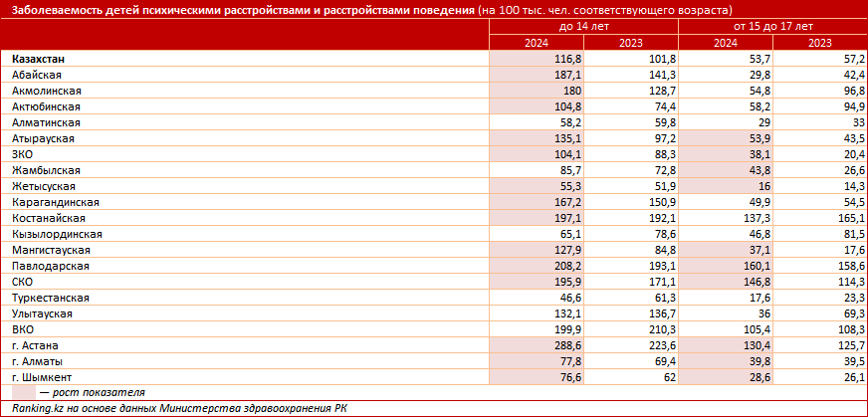
Task: Select the 'от 15 до 17 лет' column group header
Action: click(772, 26)
